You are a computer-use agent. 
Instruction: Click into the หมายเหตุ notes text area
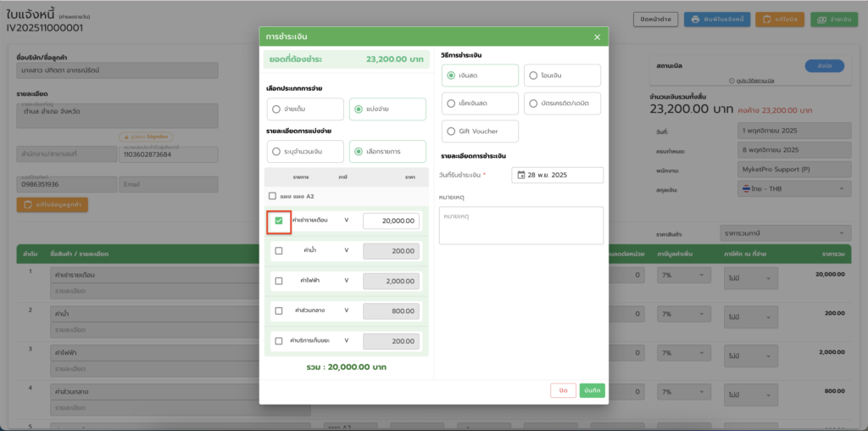click(x=520, y=226)
